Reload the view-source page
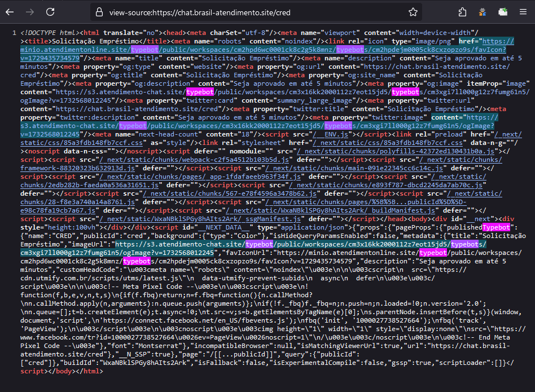This screenshot has width=535, height=392. click(x=51, y=12)
